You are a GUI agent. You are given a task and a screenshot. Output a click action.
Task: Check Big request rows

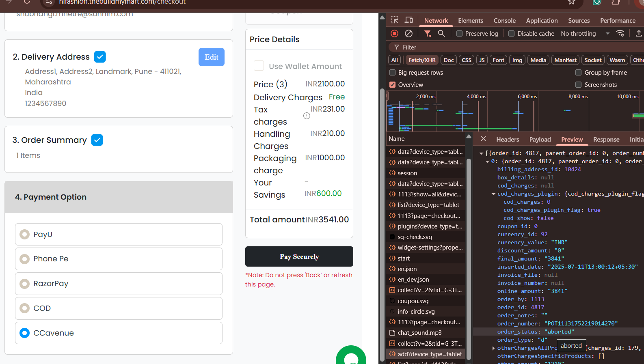392,73
